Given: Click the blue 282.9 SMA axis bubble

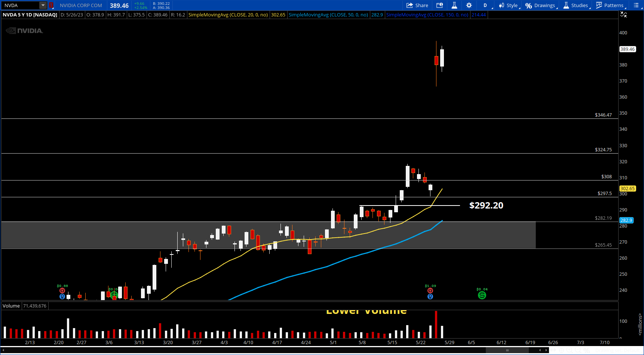Looking at the screenshot, I should coord(626,220).
